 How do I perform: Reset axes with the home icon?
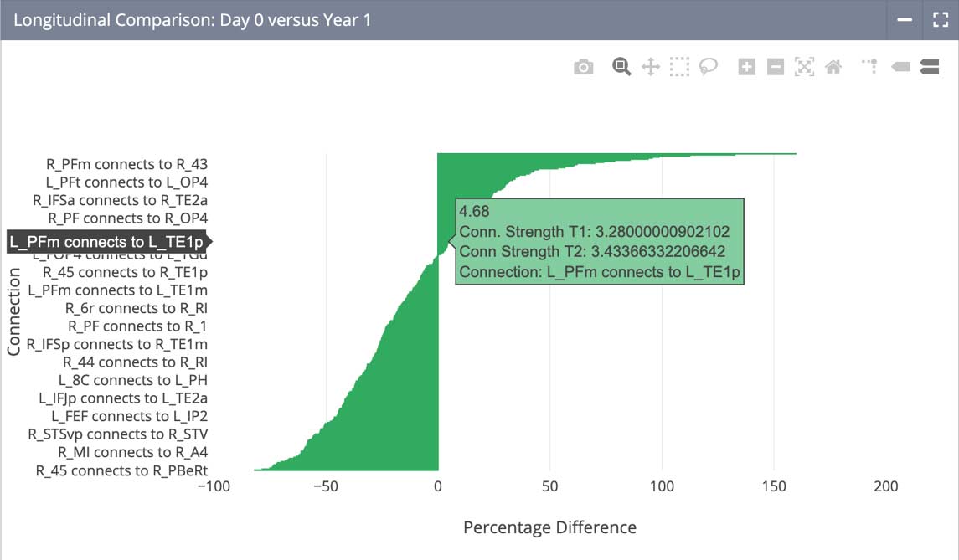[x=833, y=67]
